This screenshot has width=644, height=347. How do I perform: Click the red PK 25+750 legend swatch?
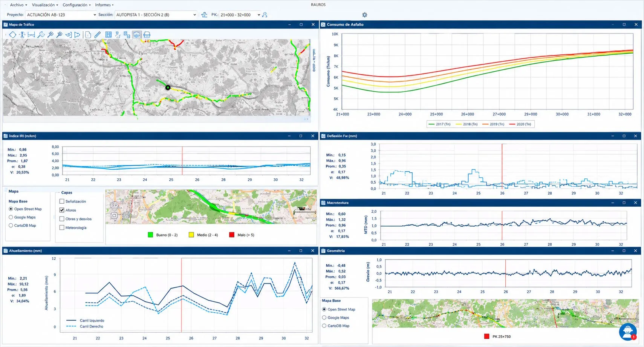pos(487,336)
